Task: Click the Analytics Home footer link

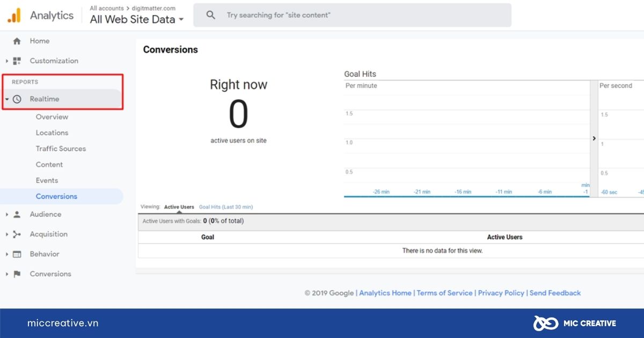Action: tap(385, 293)
